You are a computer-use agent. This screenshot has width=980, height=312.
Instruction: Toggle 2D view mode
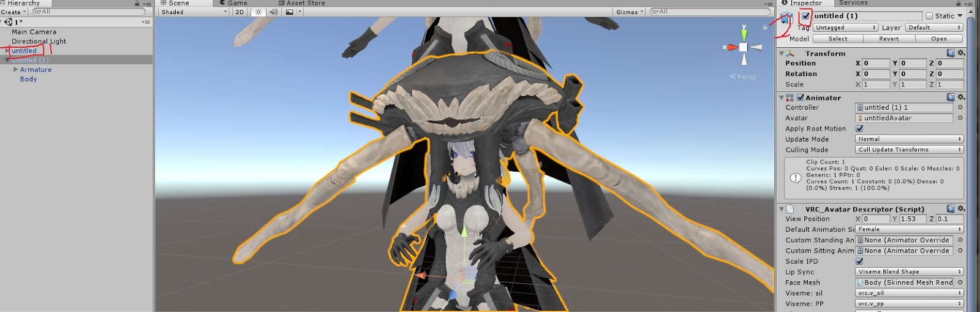tap(239, 12)
